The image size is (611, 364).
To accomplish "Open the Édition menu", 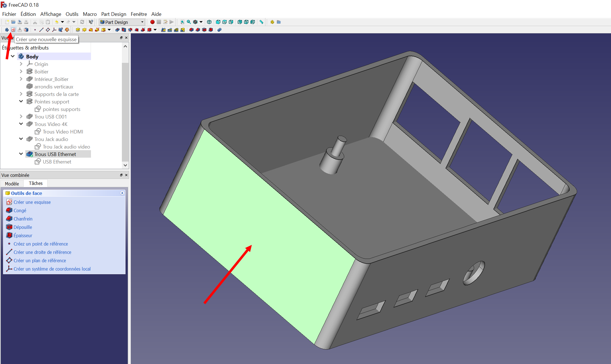I will [28, 14].
